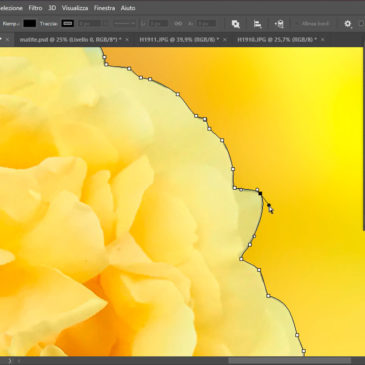Switch to the H1910.JPG document tab
This screenshot has width=365, height=365.
click(x=277, y=39)
